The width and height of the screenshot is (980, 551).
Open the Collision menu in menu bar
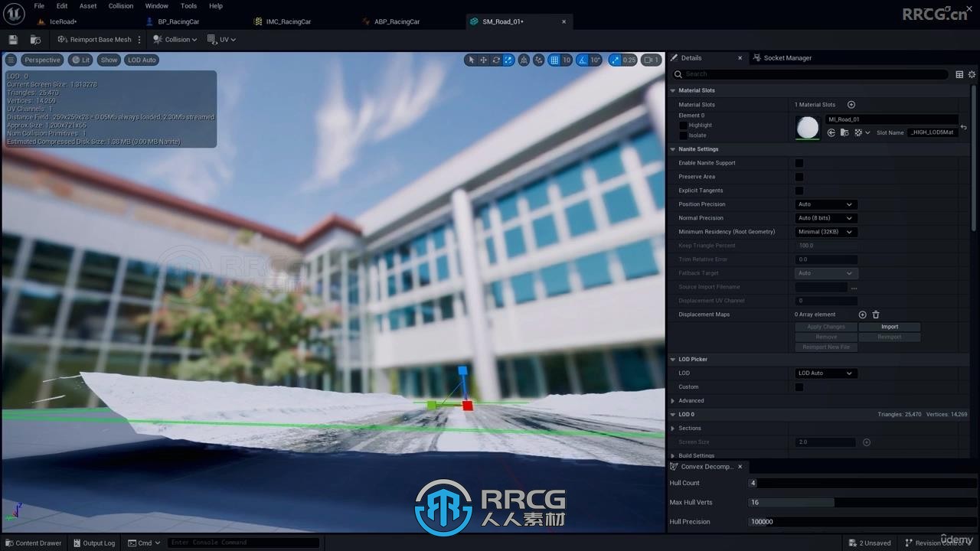click(x=121, y=6)
